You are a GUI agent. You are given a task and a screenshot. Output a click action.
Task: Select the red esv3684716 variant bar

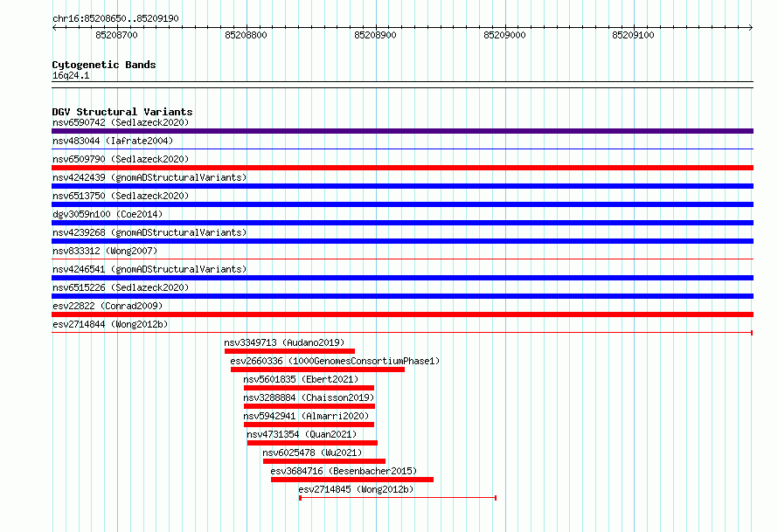[x=352, y=480]
